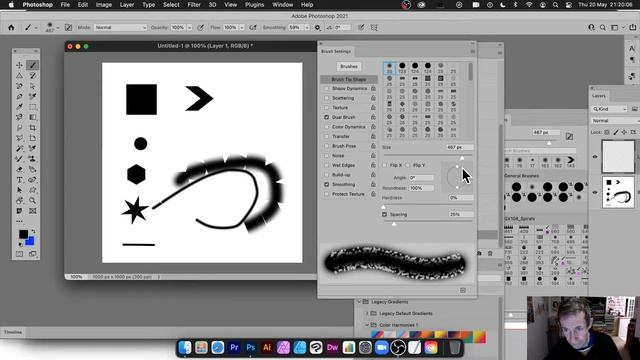The height and width of the screenshot is (360, 640).
Task: Select Brush Tip Shape section
Action: (349, 79)
